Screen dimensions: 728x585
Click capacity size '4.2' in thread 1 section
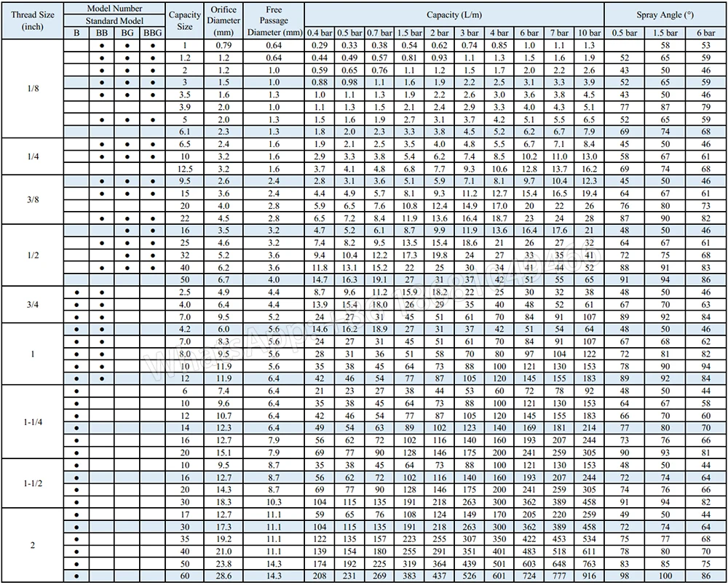(x=184, y=329)
